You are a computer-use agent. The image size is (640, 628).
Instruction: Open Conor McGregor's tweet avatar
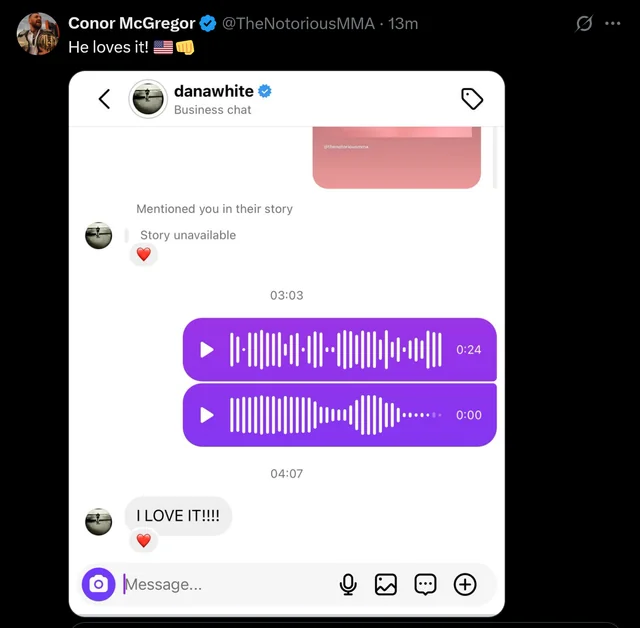coord(38,33)
